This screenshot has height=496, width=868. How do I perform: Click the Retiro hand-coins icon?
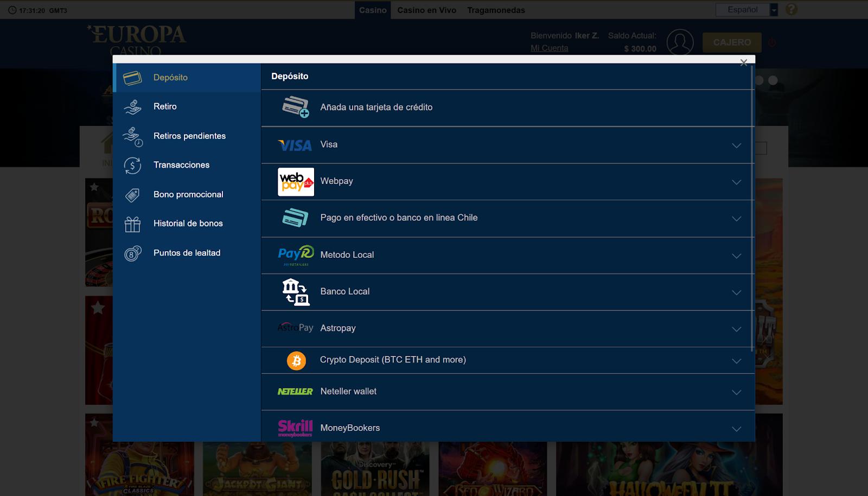coord(132,107)
